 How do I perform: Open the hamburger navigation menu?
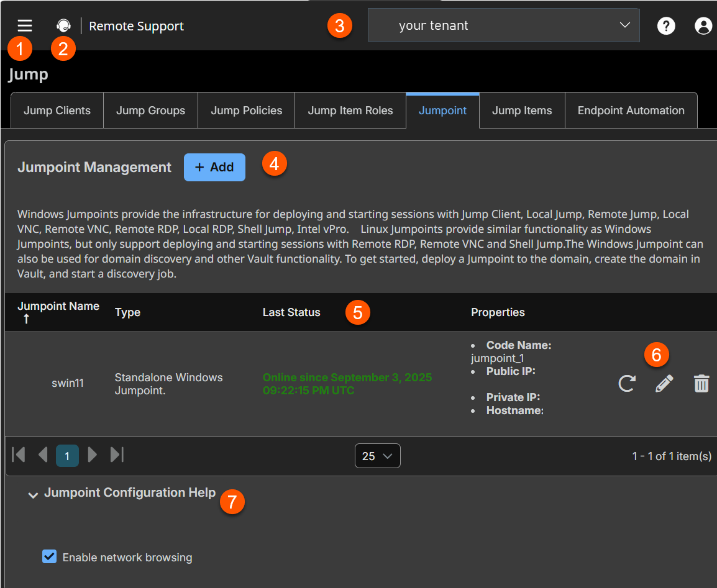click(x=25, y=25)
